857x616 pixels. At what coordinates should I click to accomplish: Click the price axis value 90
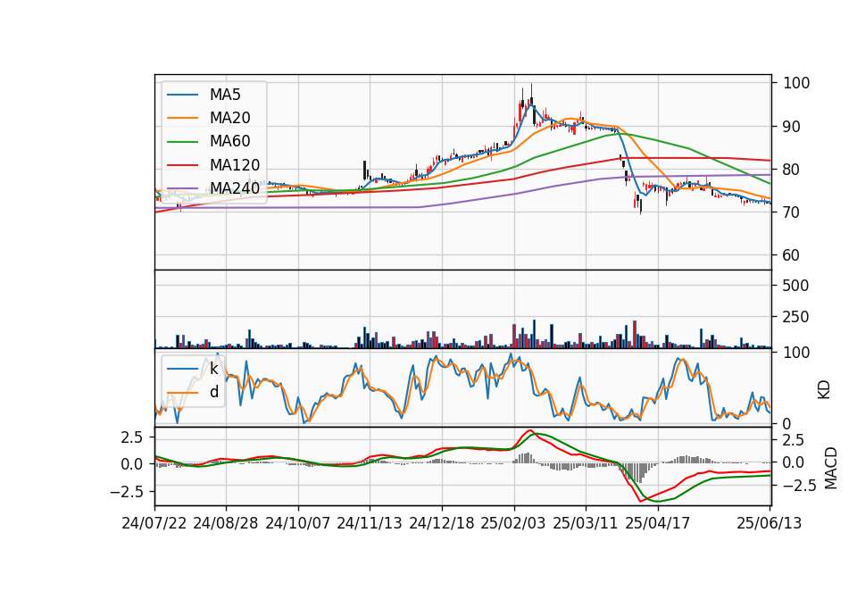coord(792,126)
